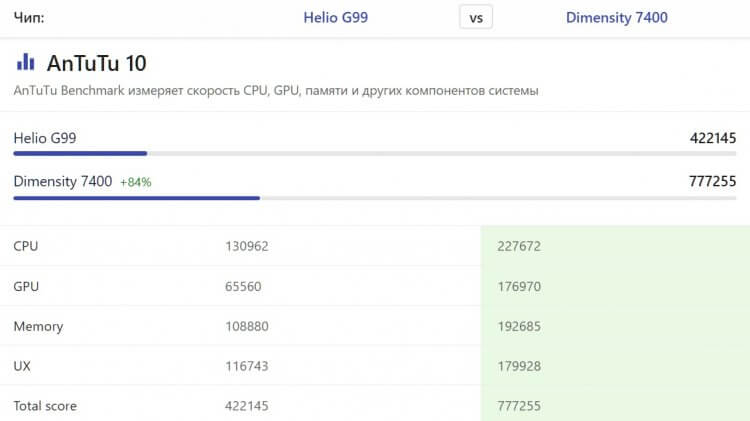Click the Total score row label
This screenshot has height=421, width=750.
pos(45,406)
